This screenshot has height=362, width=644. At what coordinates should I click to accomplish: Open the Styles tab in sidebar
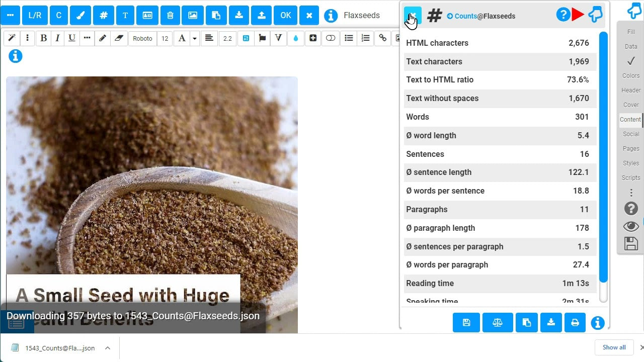click(x=631, y=163)
